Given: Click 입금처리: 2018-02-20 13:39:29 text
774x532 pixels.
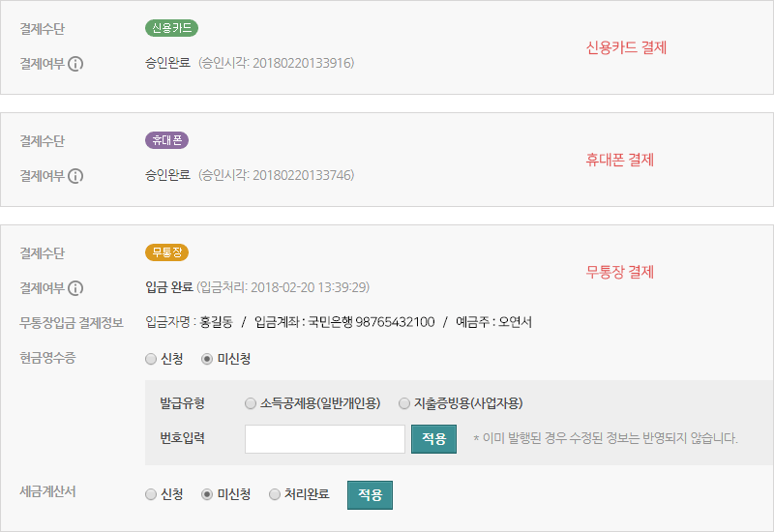Looking at the screenshot, I should click(283, 287).
